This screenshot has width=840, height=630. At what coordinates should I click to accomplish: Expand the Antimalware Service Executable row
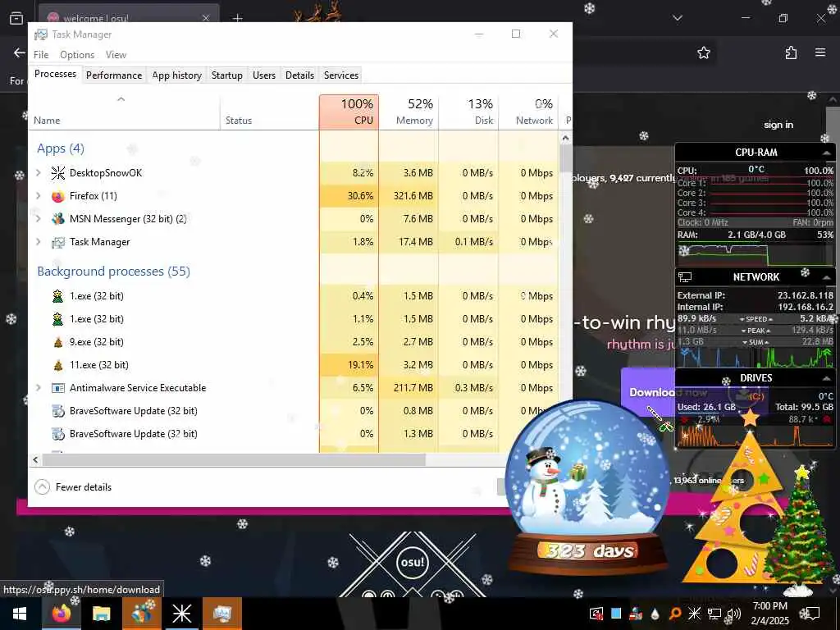point(39,387)
